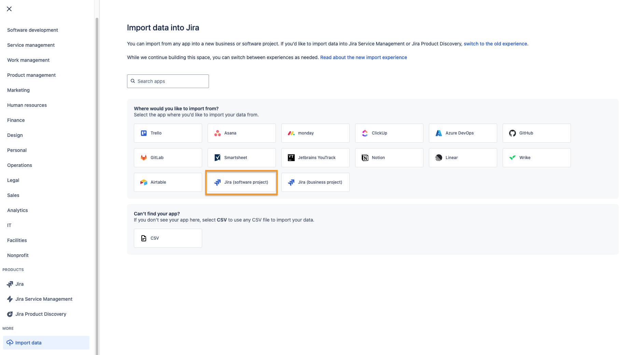Pick the monday.com app card
Image resolution: width=644 pixels, height=355 pixels.
point(315,133)
